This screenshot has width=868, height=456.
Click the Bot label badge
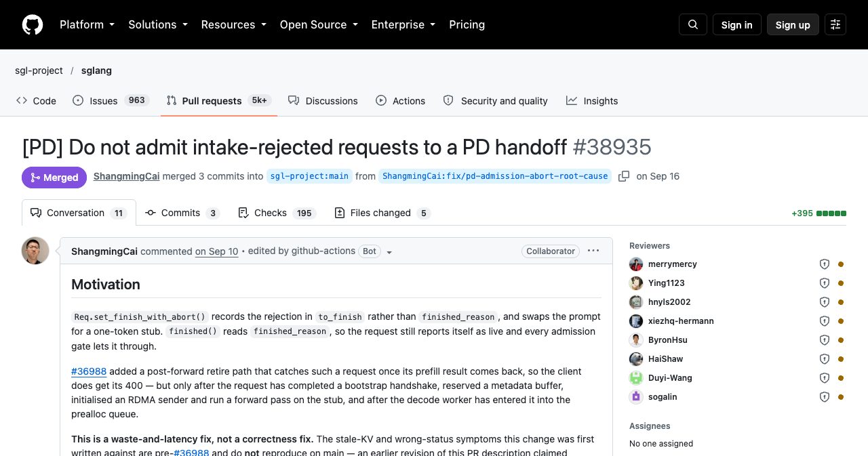pyautogui.click(x=369, y=251)
